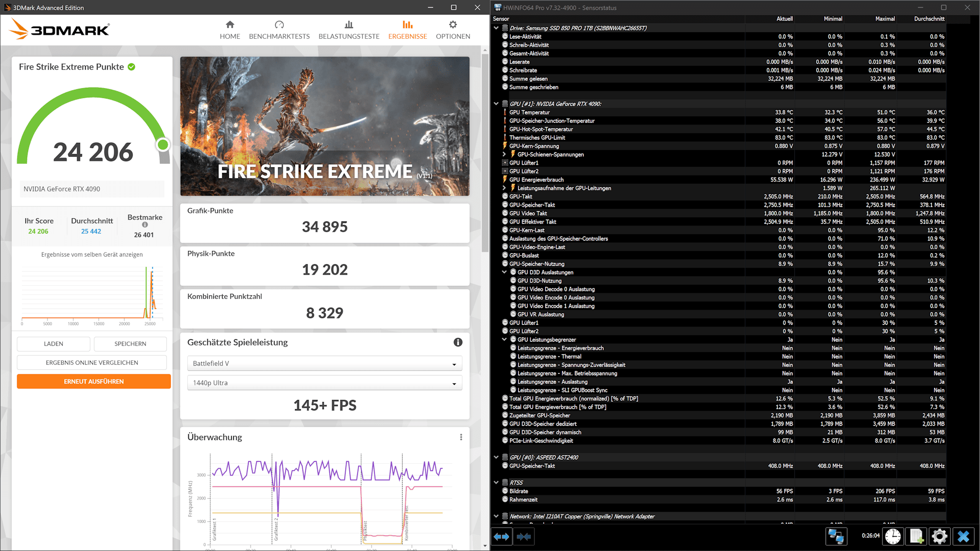
Task: Click the clock reset timer icon
Action: [893, 537]
